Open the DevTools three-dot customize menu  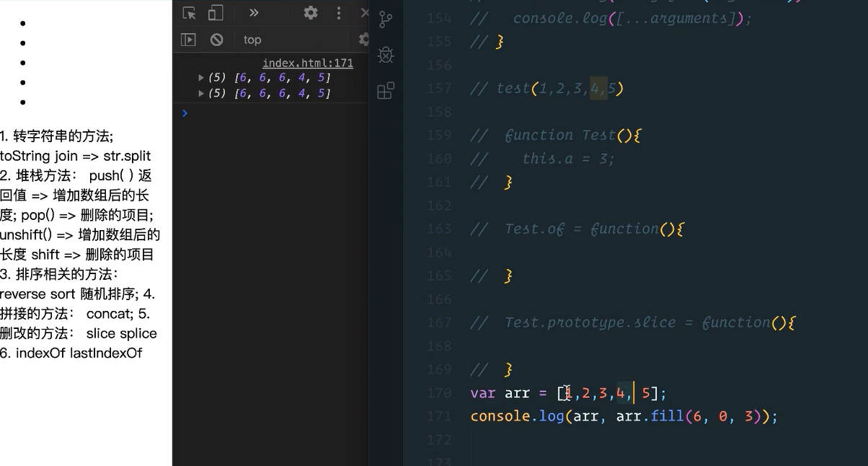pos(339,13)
